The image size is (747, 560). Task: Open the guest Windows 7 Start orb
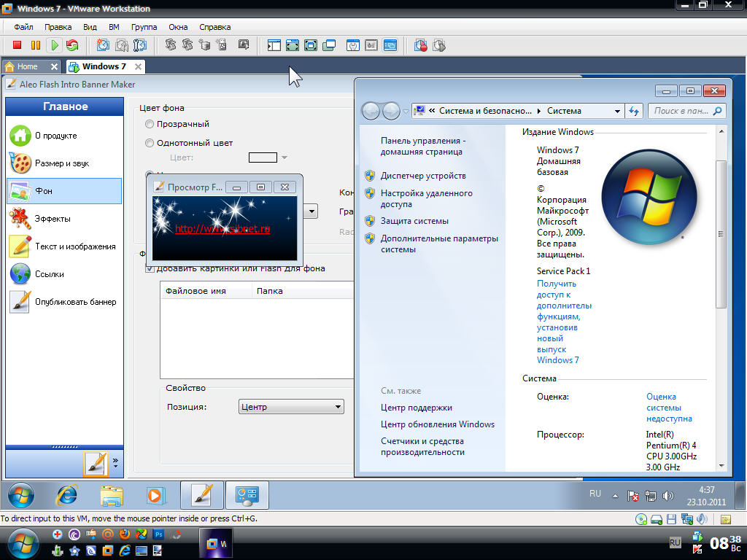click(21, 495)
